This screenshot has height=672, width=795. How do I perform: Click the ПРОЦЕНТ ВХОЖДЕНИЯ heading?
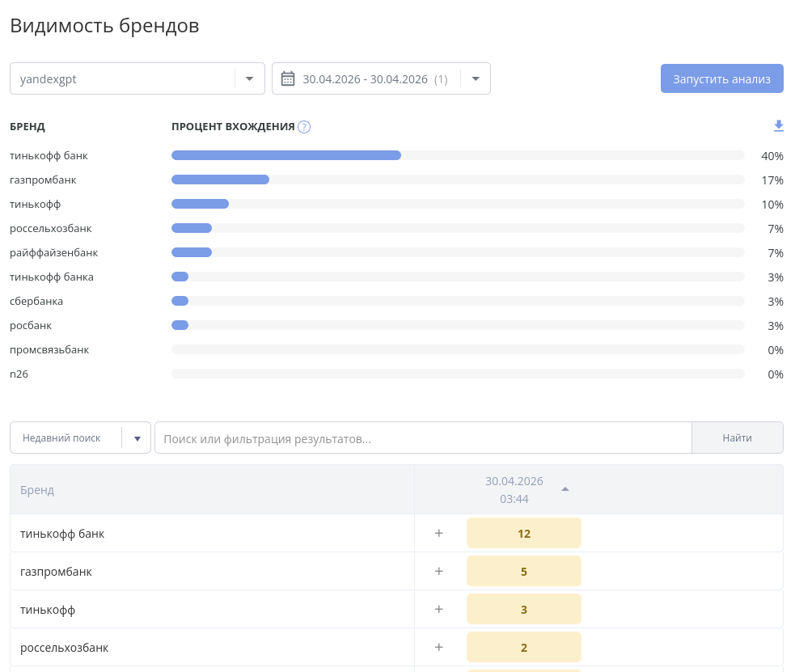click(x=233, y=127)
